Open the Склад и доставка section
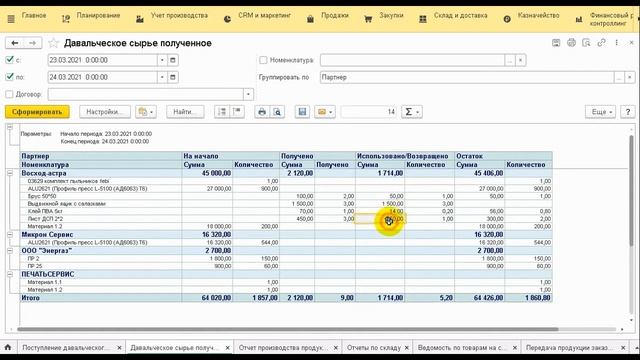The height and width of the screenshot is (360, 640). pos(460,16)
